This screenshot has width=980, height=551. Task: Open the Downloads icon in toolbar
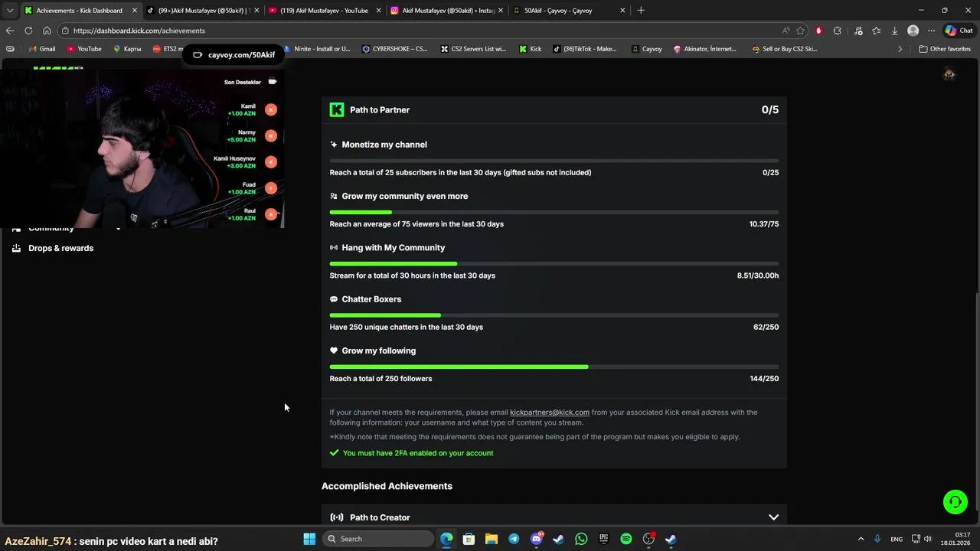click(x=894, y=31)
